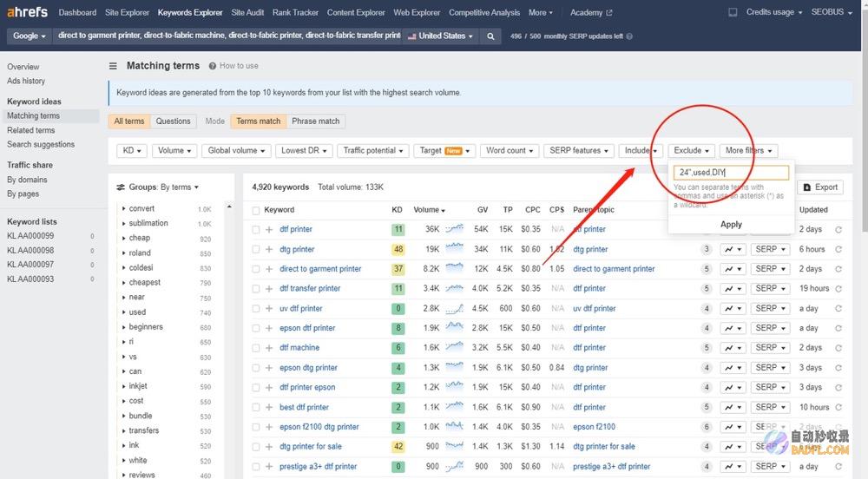Add uv dtf printer with plus icon
The image size is (868, 479).
pyautogui.click(x=269, y=309)
